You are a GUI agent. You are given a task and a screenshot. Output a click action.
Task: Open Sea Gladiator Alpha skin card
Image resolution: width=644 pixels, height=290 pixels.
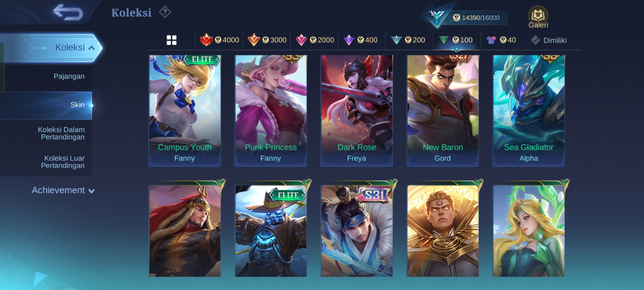pos(529,111)
